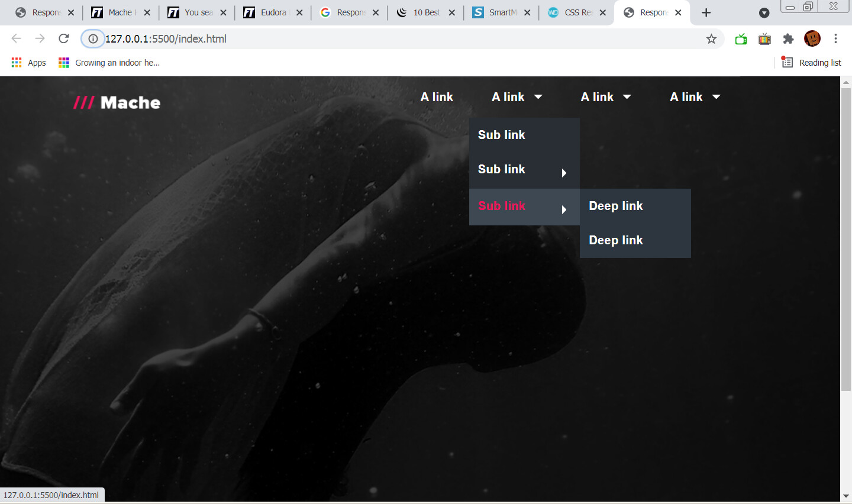The image size is (852, 504).
Task: Close the Eudora tab
Action: [x=299, y=12]
